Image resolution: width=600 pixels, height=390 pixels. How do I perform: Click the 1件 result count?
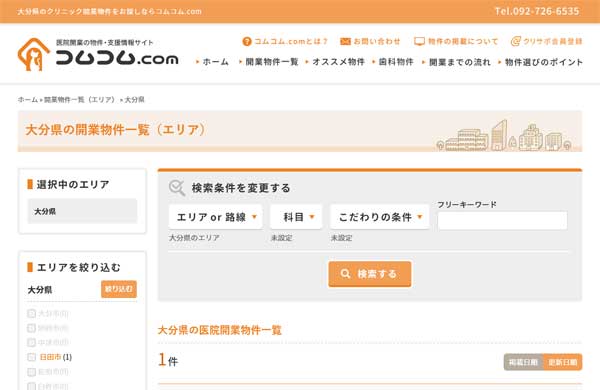(x=168, y=360)
